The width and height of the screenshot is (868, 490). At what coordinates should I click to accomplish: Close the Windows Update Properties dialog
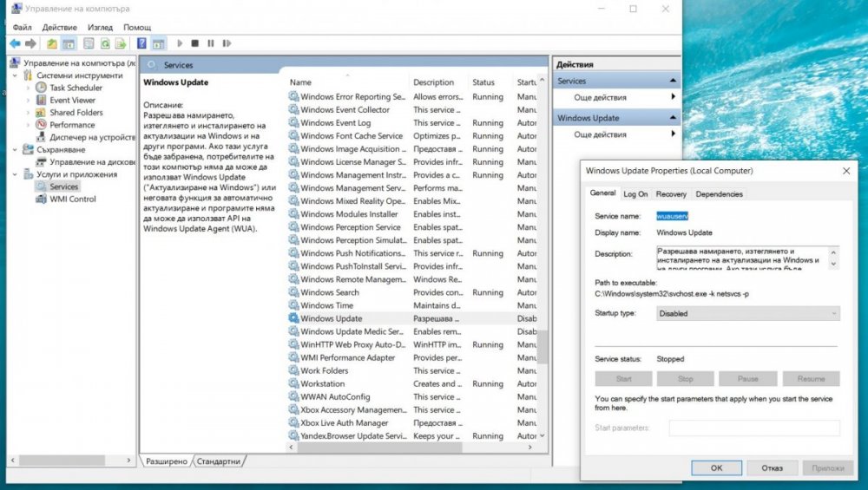pos(845,171)
